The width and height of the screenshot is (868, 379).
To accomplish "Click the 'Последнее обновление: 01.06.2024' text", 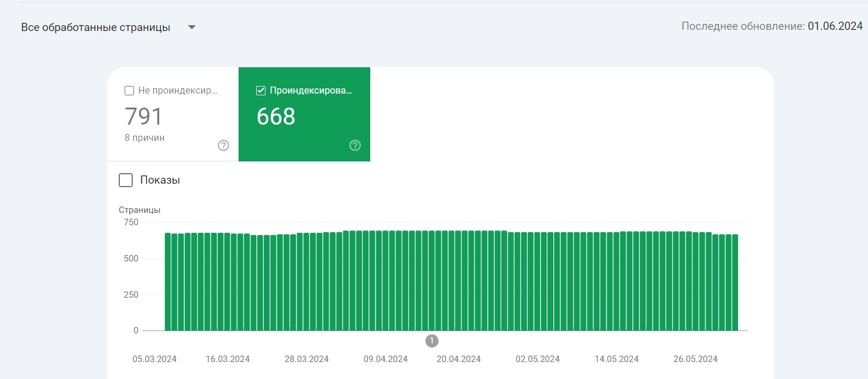I will click(772, 26).
